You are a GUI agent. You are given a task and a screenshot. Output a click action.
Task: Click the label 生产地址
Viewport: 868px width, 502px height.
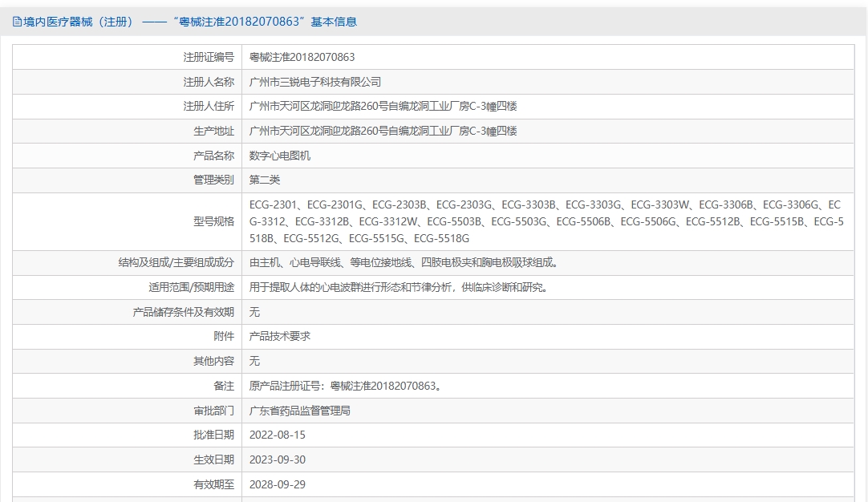coord(213,132)
